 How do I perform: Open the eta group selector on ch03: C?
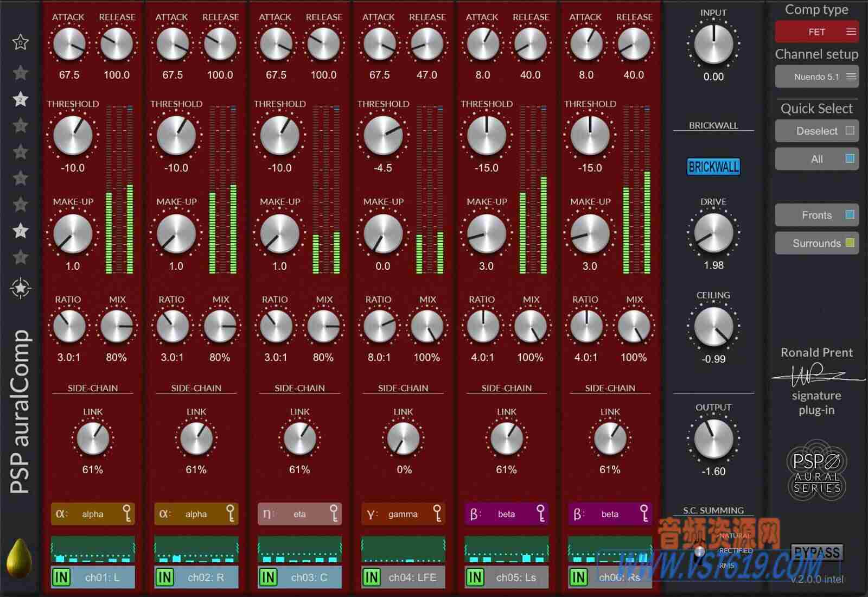point(299,514)
